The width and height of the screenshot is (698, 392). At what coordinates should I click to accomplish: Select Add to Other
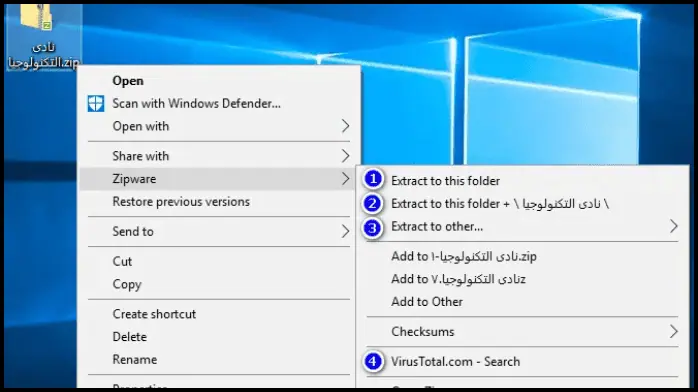427,302
